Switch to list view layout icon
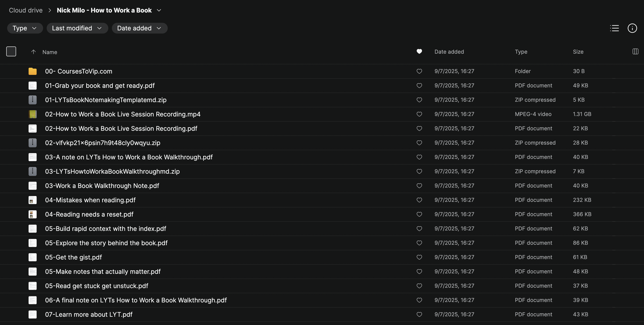 (x=614, y=28)
